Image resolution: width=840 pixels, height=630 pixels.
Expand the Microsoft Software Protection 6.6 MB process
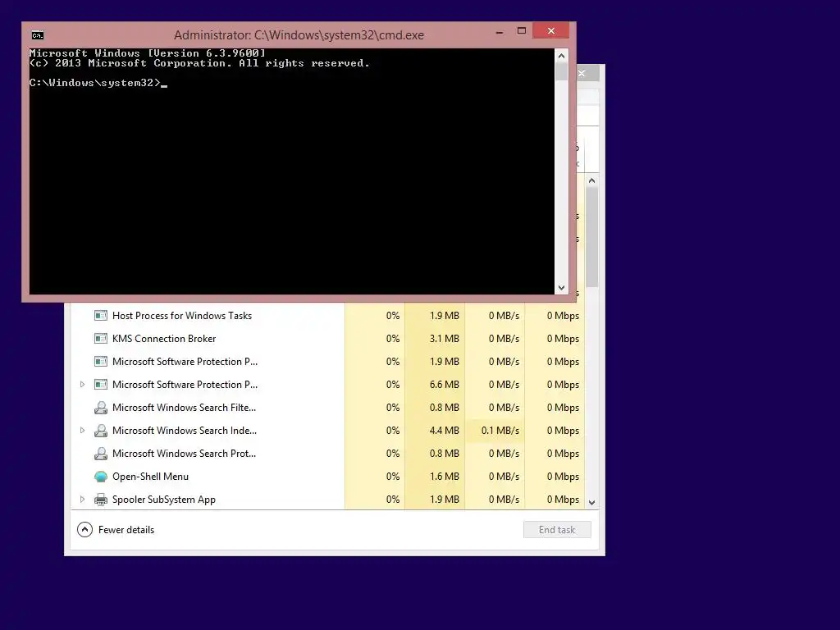click(x=82, y=385)
